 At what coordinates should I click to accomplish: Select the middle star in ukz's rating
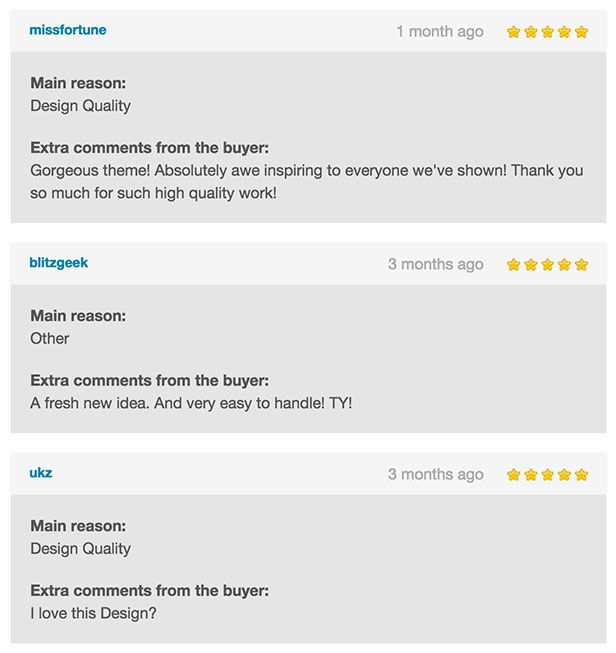(x=547, y=475)
